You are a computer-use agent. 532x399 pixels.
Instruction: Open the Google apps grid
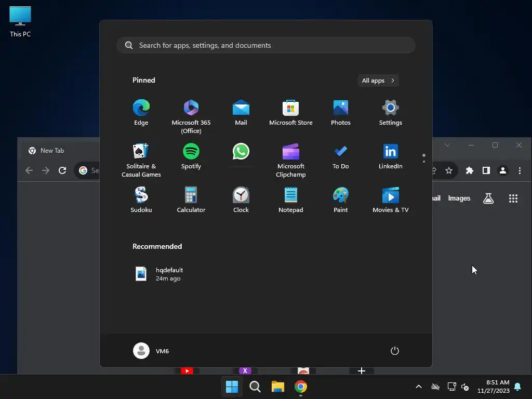pyautogui.click(x=513, y=198)
